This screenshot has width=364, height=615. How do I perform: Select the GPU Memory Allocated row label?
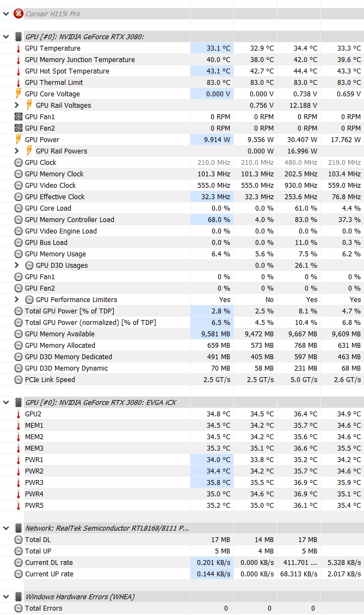[60, 345]
